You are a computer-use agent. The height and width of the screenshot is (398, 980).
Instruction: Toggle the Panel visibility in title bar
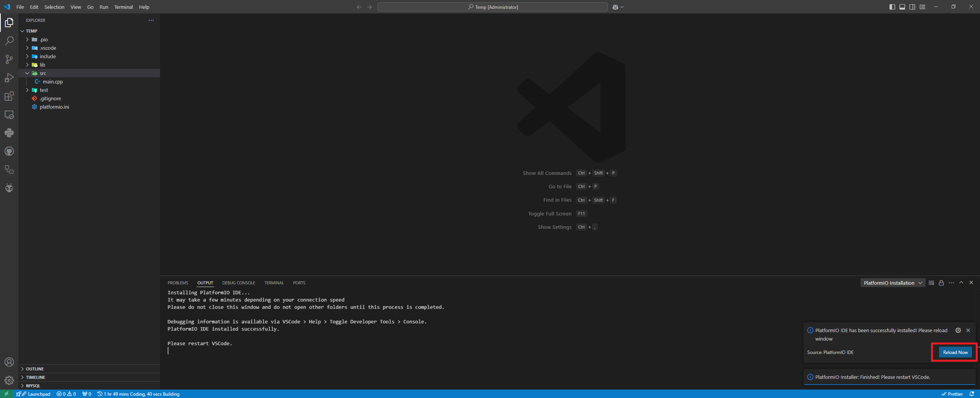902,7
